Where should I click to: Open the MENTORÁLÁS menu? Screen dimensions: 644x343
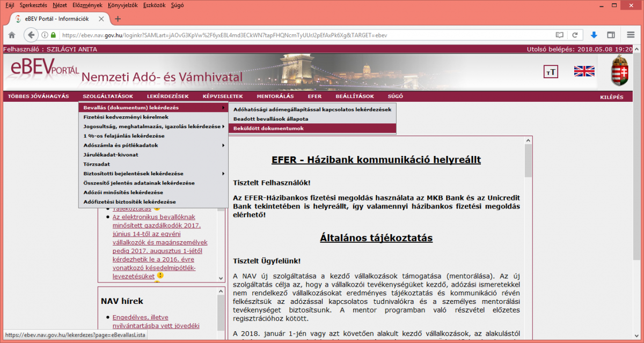[275, 96]
